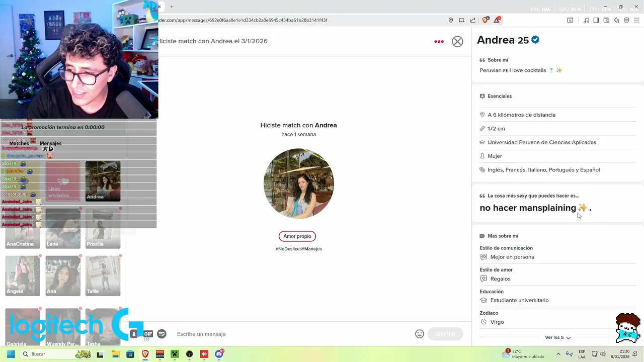Open the browser hamburger menu
The image size is (644, 362).
point(637,20)
